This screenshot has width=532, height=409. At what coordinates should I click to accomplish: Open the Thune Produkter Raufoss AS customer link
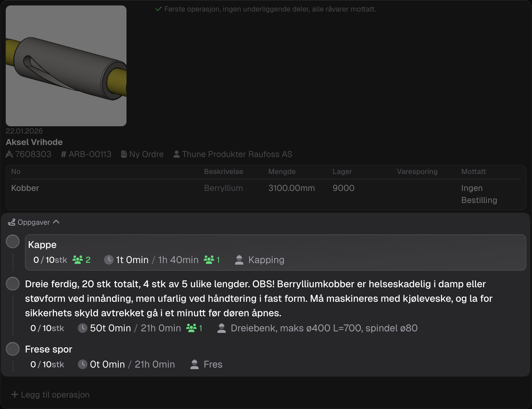click(x=237, y=154)
